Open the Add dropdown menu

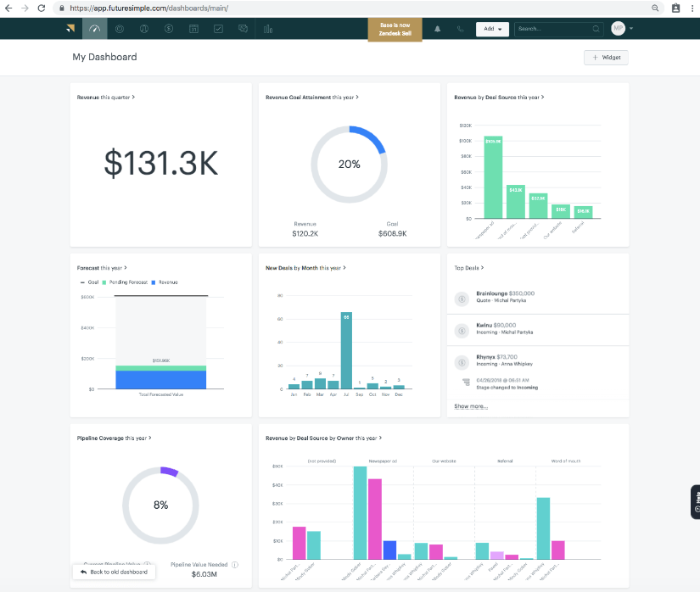[492, 28]
